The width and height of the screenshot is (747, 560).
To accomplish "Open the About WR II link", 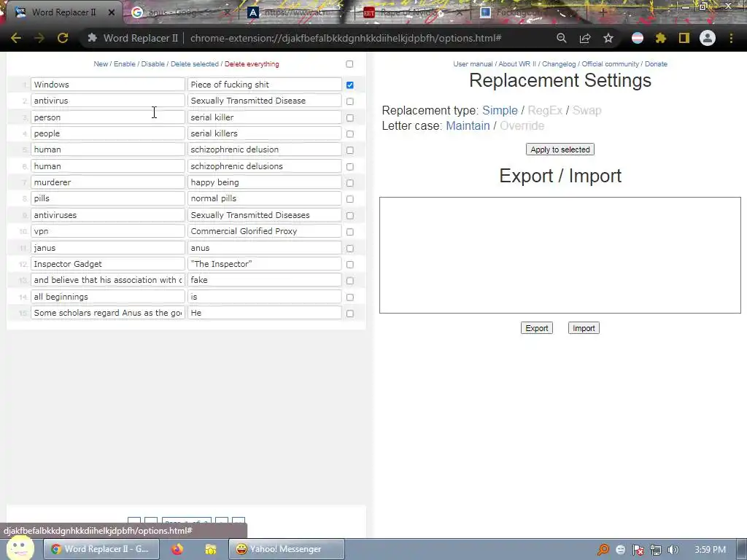I will coord(517,64).
